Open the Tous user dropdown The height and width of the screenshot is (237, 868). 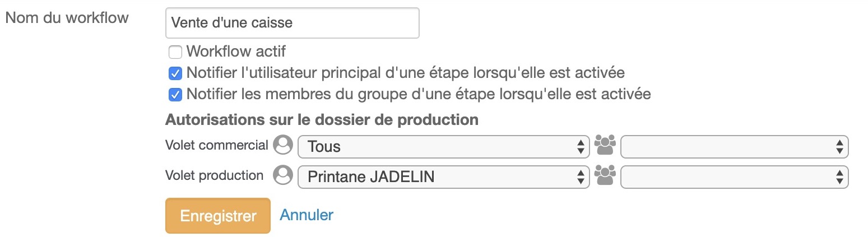tap(443, 147)
